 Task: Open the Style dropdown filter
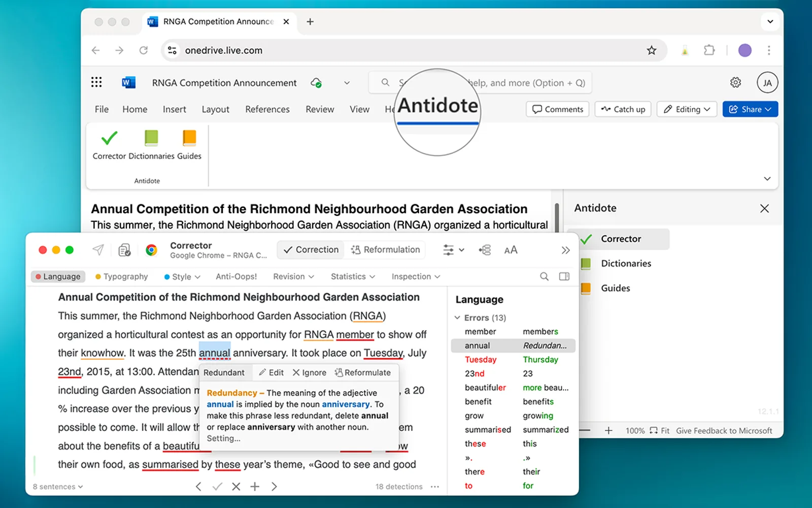(182, 276)
